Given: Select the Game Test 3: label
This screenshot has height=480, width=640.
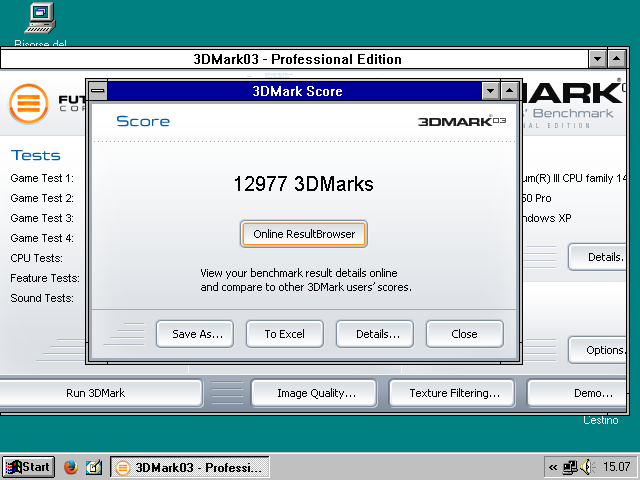Looking at the screenshot, I should click(x=42, y=218).
